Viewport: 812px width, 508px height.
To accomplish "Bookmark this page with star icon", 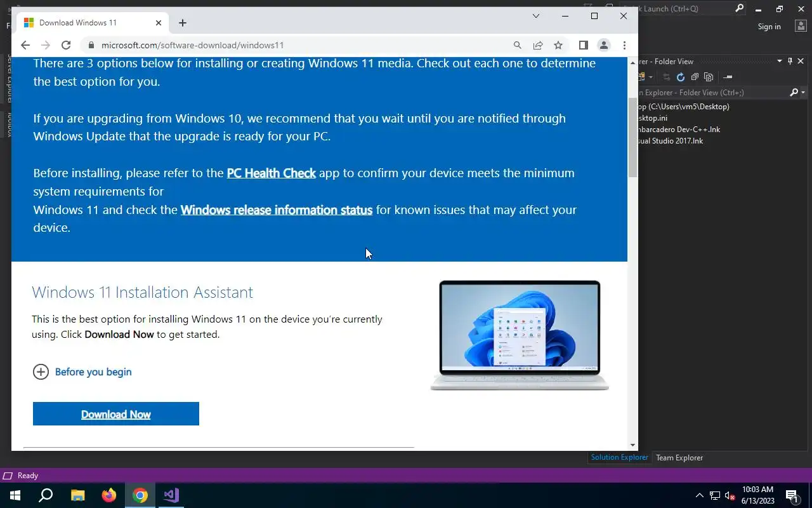I will click(558, 45).
